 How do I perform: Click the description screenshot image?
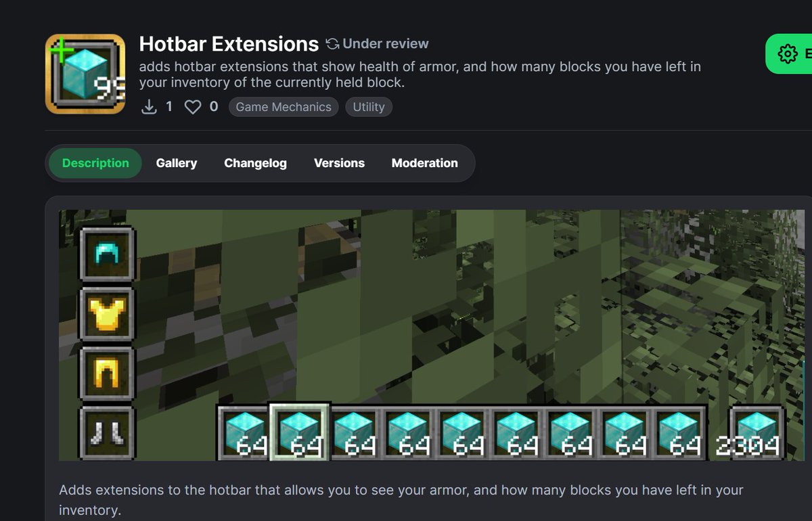point(432,335)
